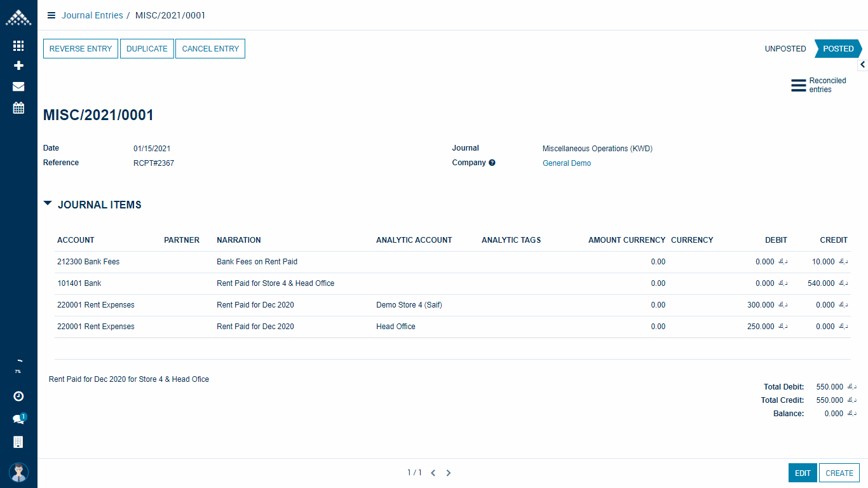Screen dimensions: 868x488
Task: Open the envelope messages icon
Action: (18, 86)
